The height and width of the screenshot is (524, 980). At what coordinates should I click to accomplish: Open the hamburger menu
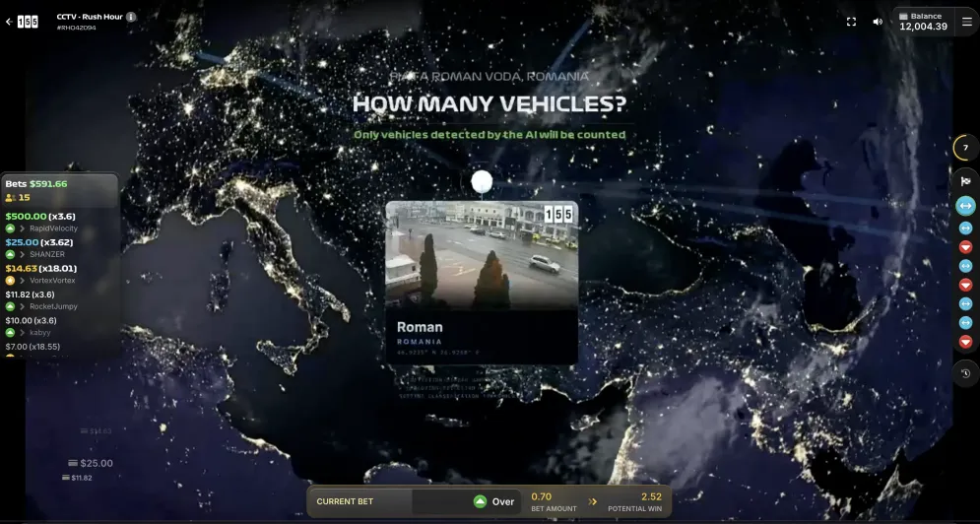click(x=967, y=22)
